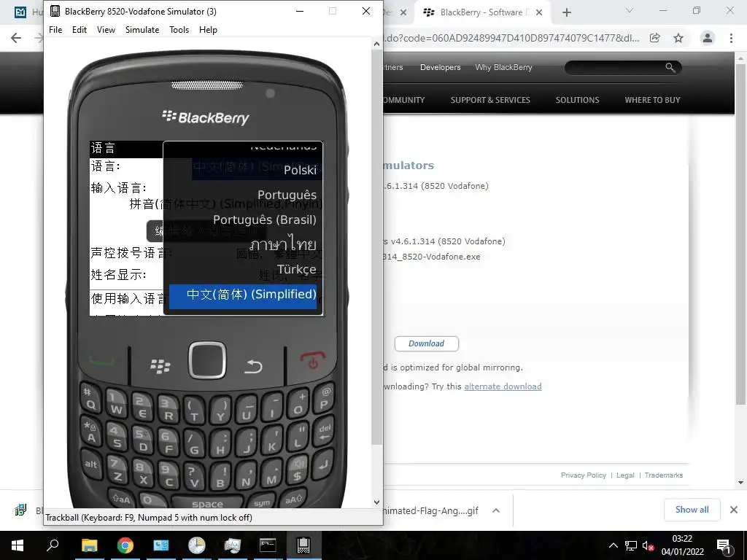Click the muted volume tray icon
Viewport: 747px width, 560px height.
pos(648,545)
